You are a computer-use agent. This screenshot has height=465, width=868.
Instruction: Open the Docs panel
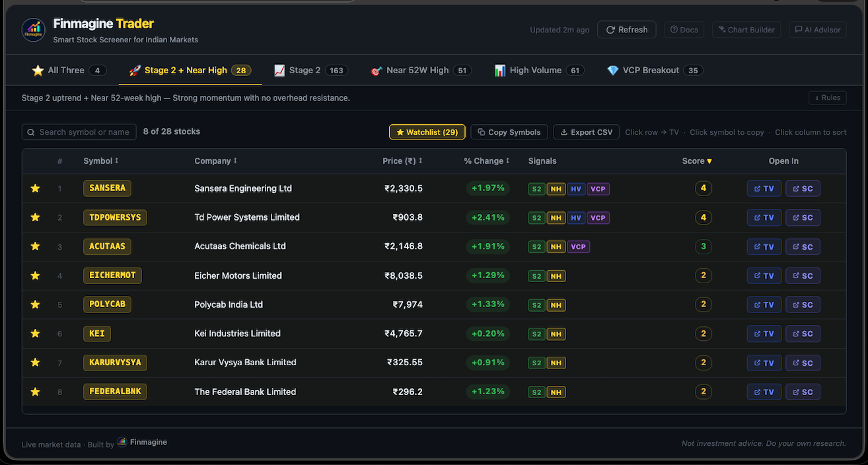[x=684, y=29]
